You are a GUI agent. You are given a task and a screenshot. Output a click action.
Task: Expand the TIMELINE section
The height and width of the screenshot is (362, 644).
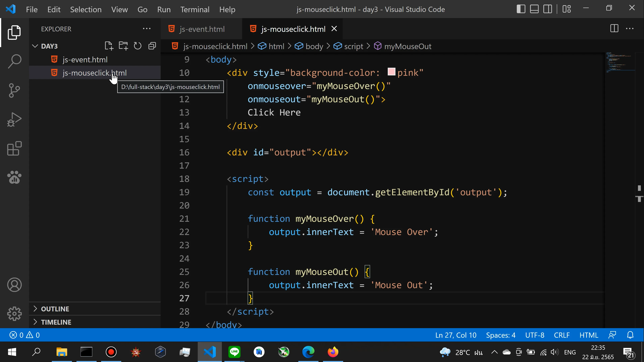pos(36,322)
